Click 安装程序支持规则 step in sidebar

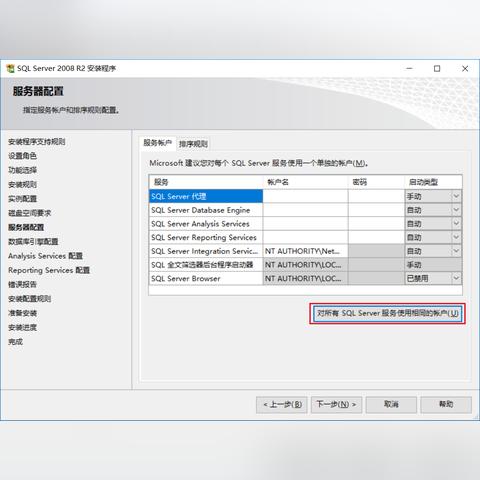37,142
